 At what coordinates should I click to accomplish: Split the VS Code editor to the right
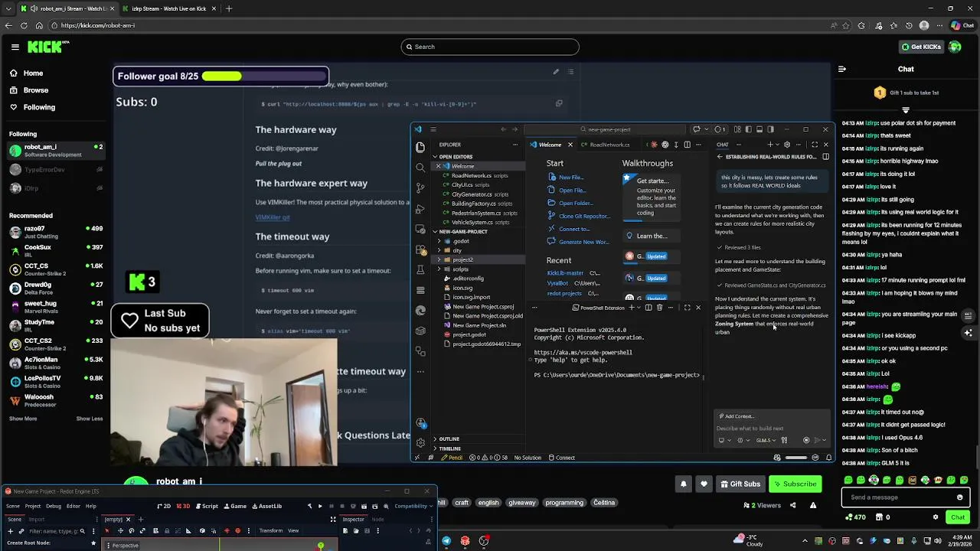687,145
